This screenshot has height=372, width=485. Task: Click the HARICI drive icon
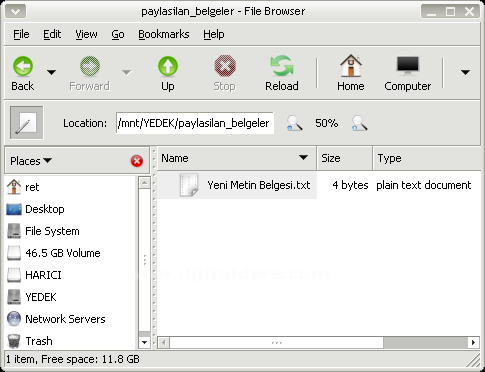14,275
